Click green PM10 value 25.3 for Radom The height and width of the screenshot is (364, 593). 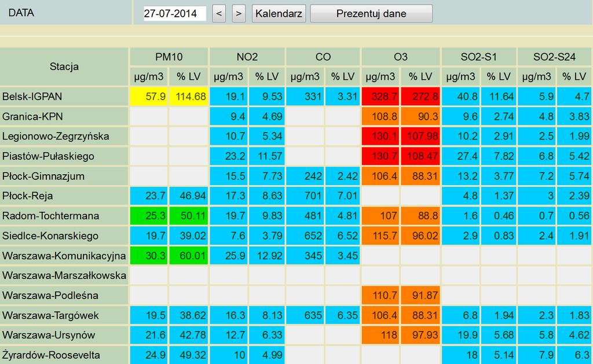click(149, 216)
